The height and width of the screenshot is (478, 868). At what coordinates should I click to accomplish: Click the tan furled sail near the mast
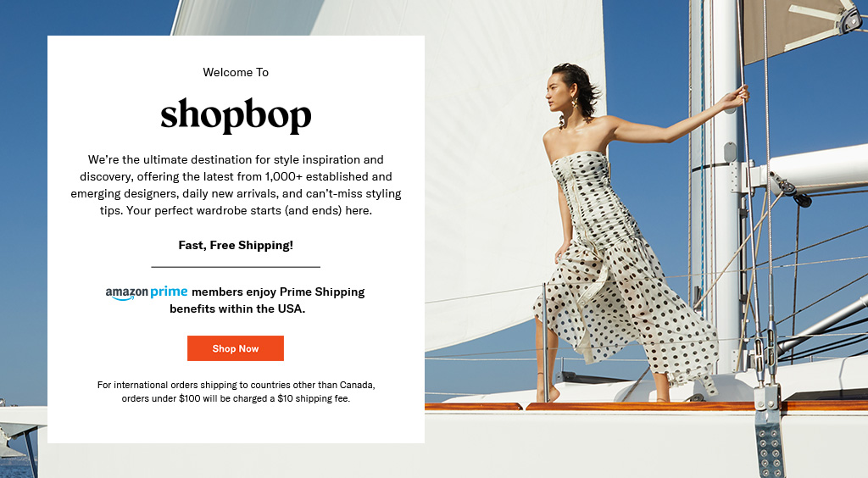[797, 28]
